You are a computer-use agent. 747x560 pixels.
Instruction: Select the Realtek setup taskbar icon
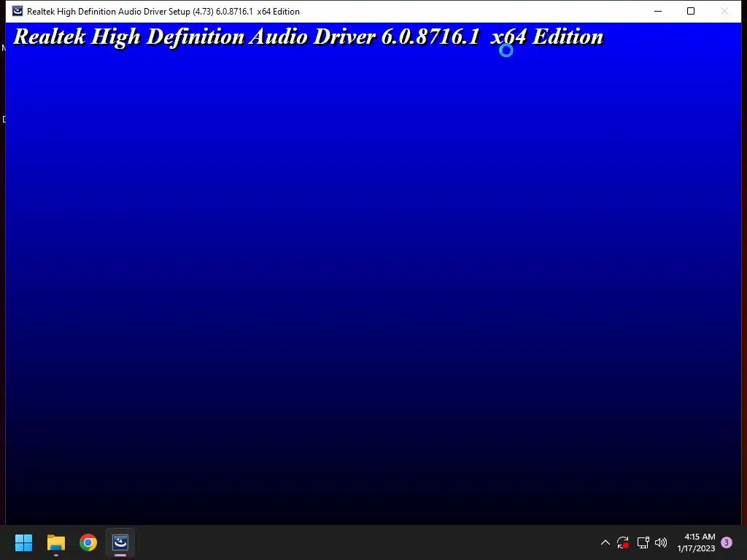pos(120,542)
